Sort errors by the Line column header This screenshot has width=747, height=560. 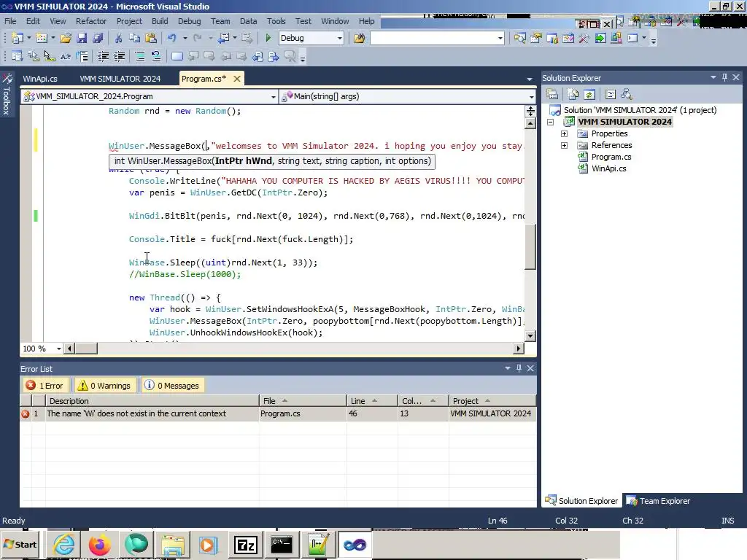pyautogui.click(x=371, y=401)
